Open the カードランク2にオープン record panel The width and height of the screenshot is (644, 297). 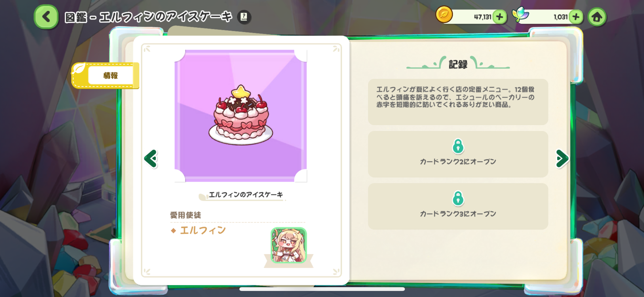coord(458,154)
